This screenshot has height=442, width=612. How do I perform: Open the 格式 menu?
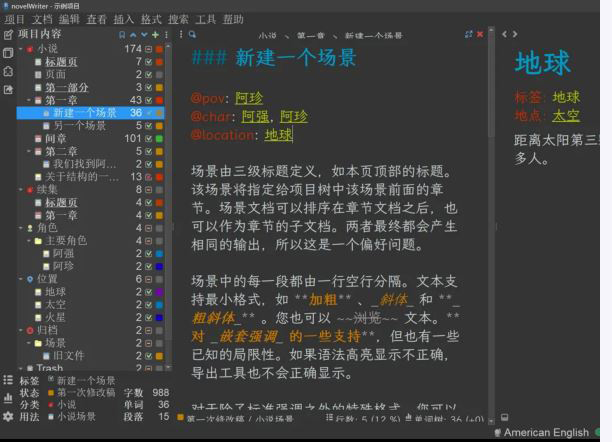(x=151, y=19)
